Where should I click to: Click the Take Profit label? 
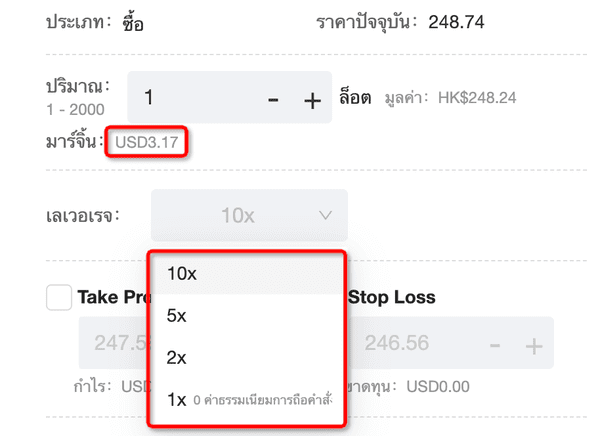(x=112, y=297)
